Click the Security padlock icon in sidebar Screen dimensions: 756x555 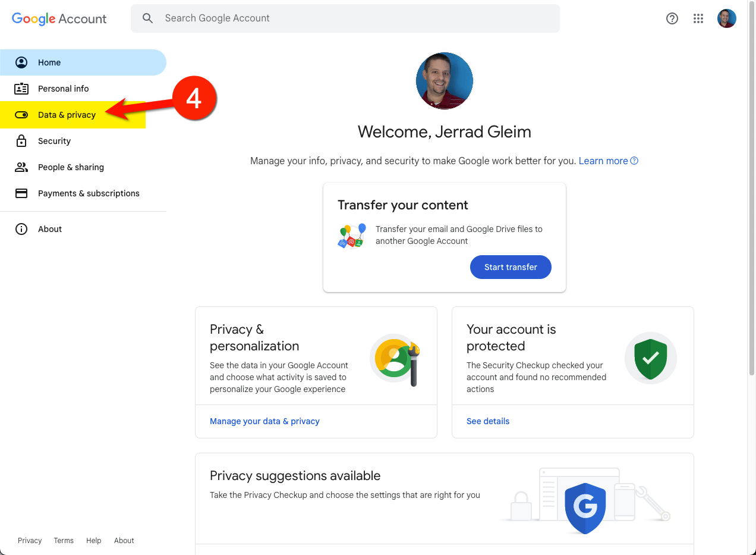tap(21, 141)
